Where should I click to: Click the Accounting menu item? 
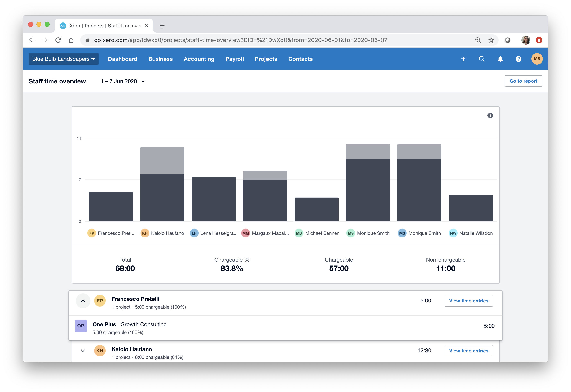click(199, 59)
